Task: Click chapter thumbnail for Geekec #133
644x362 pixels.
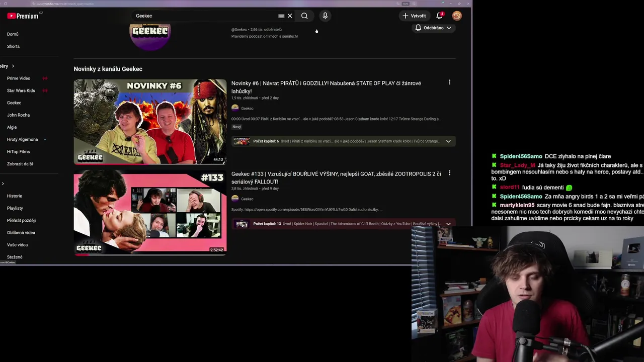Action: point(242,224)
